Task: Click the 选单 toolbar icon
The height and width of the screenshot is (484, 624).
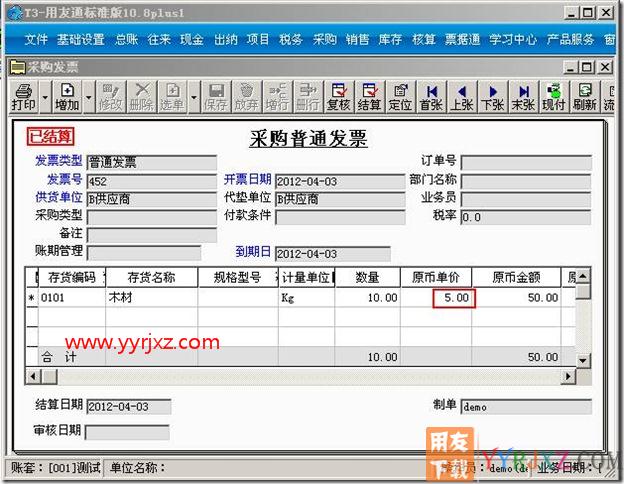Action: click(172, 97)
